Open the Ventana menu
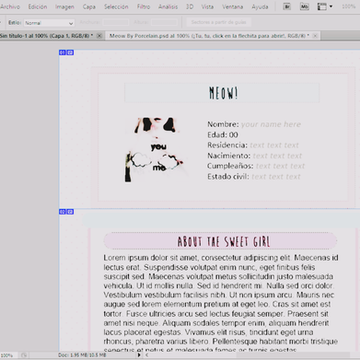The image size is (360, 360). pos(232,7)
